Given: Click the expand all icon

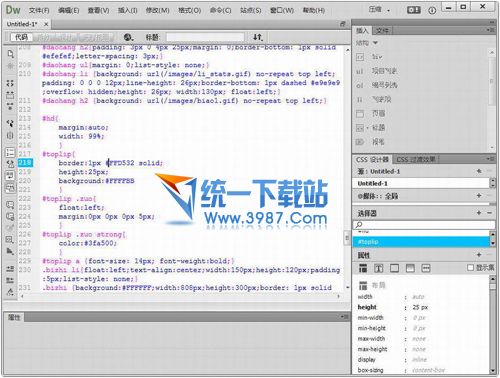Looking at the screenshot, I should (10, 106).
